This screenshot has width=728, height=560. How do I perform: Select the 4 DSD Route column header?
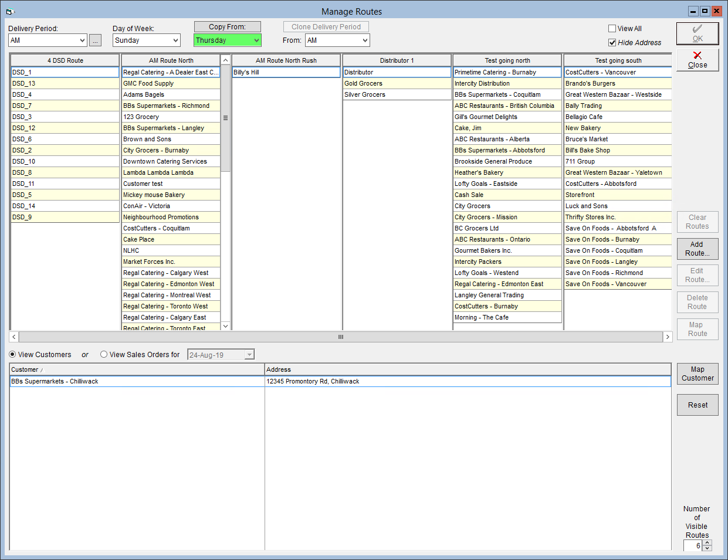click(65, 60)
